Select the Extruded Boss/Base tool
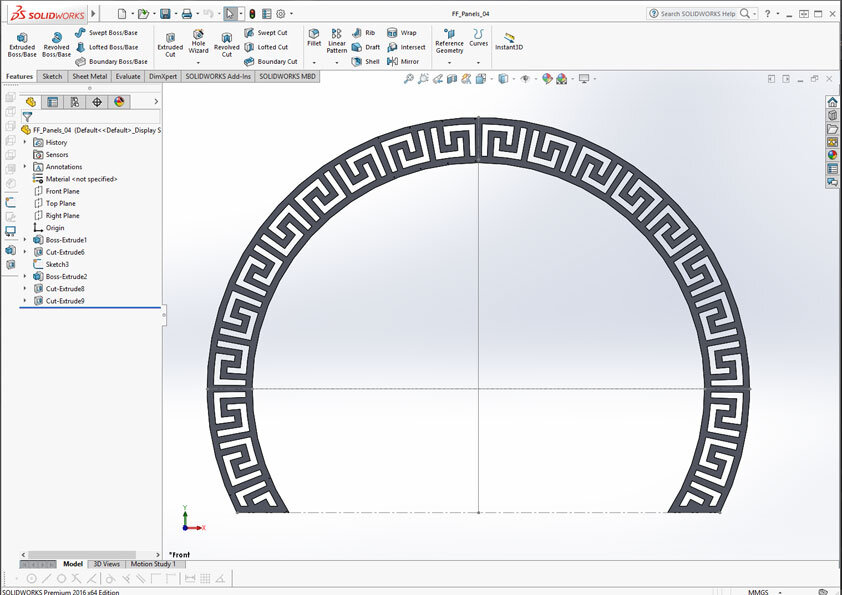Screen dimensions: 842x595 coord(22,45)
